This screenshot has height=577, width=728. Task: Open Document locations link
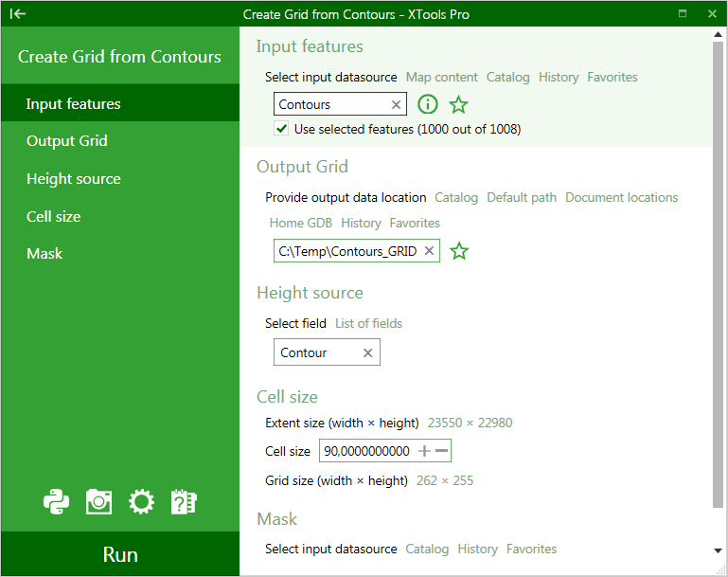click(622, 197)
